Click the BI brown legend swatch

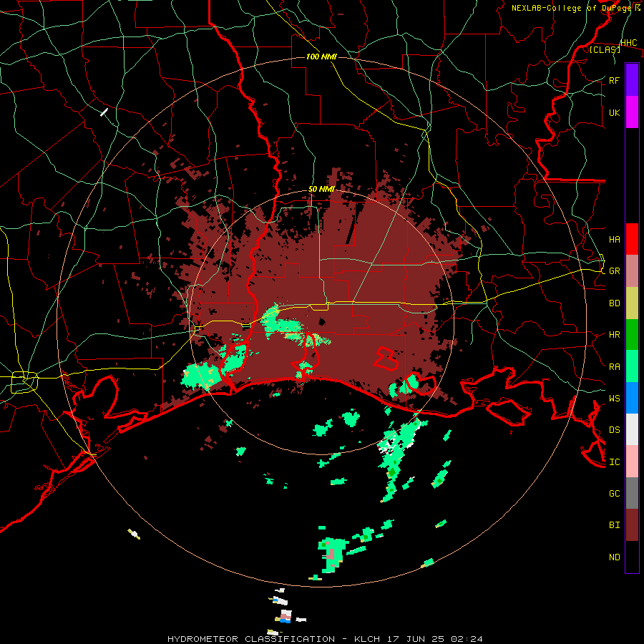[x=632, y=525]
